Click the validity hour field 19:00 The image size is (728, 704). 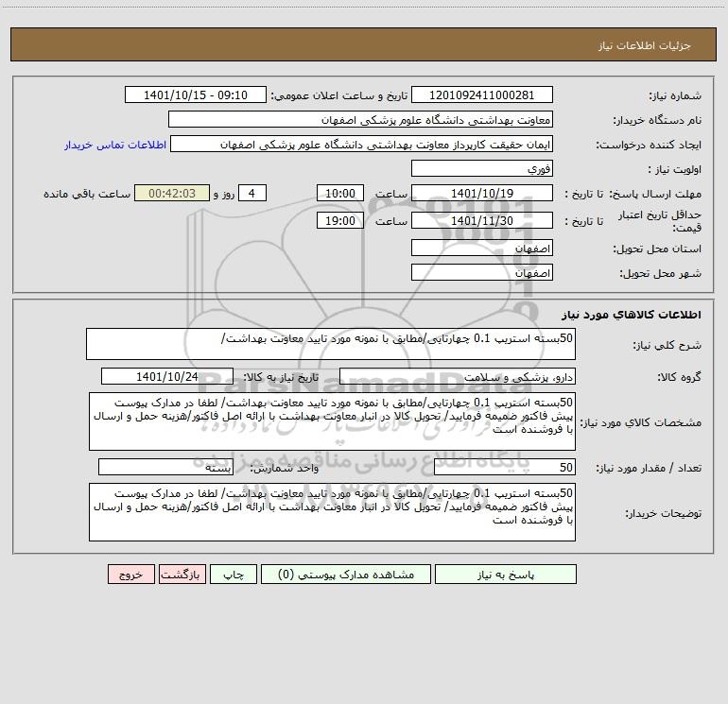(x=339, y=220)
